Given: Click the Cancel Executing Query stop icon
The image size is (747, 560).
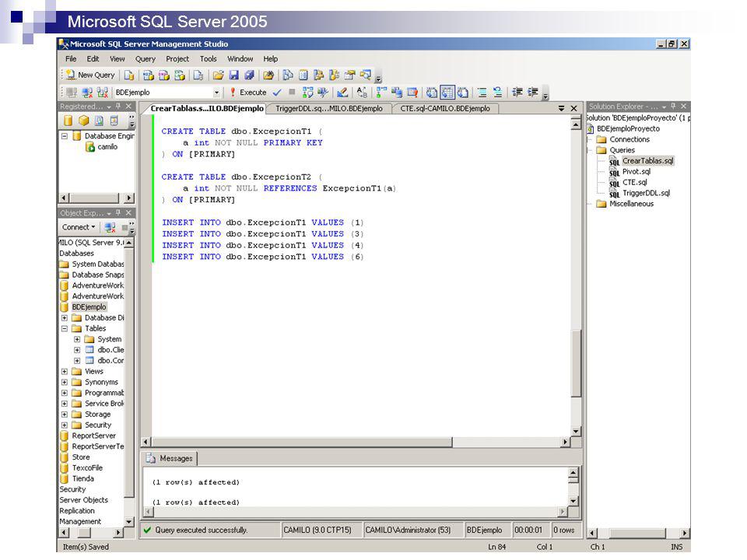Looking at the screenshot, I should 292,92.
